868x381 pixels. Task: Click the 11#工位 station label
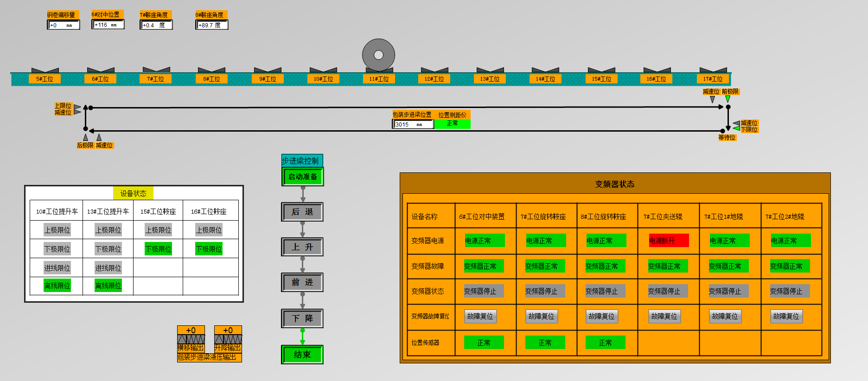tap(379, 79)
